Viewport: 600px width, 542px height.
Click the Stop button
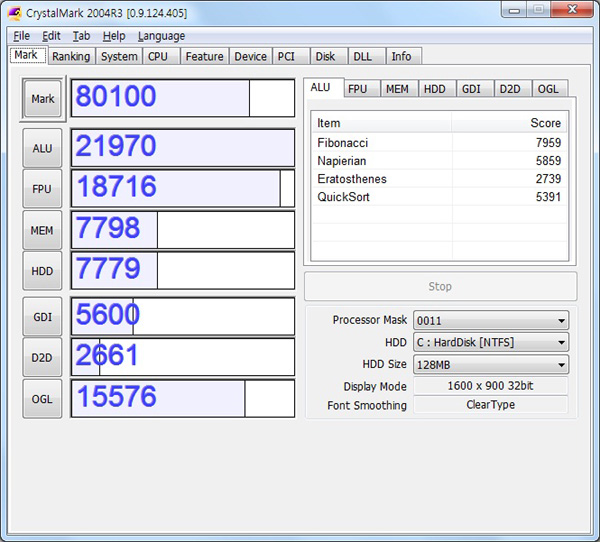(x=440, y=286)
